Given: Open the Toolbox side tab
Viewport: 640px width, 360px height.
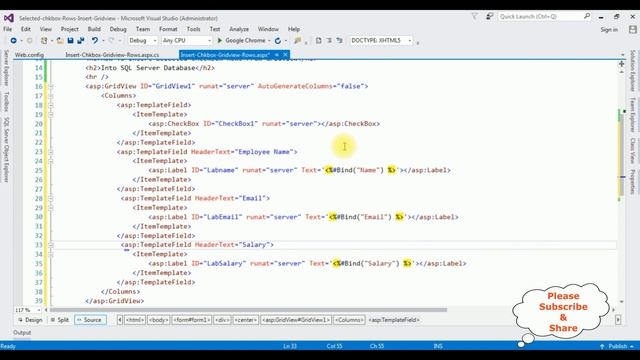Looking at the screenshot, I should (6, 102).
